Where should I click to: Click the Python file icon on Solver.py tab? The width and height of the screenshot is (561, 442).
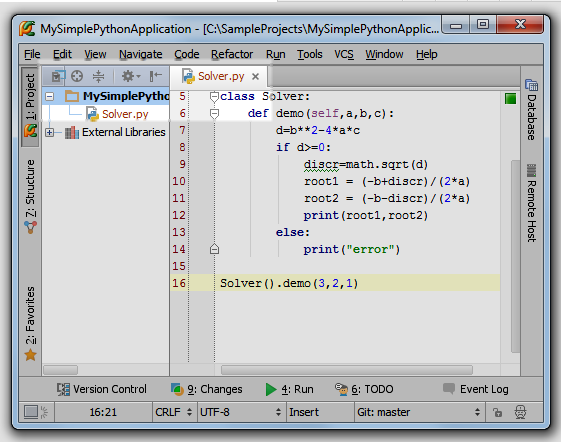(x=188, y=76)
